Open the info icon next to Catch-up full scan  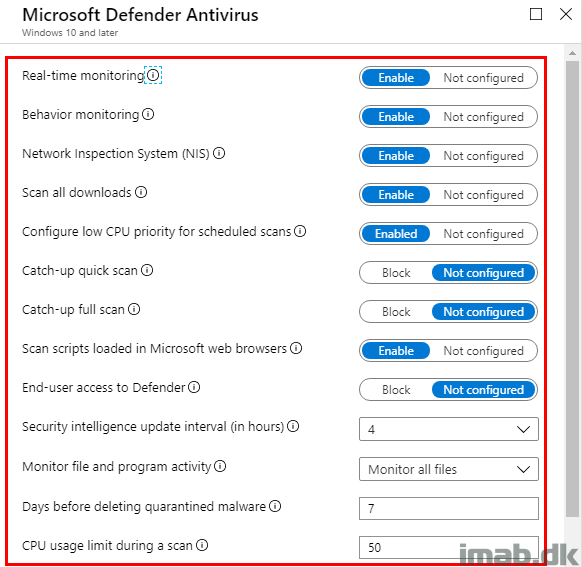click(134, 309)
